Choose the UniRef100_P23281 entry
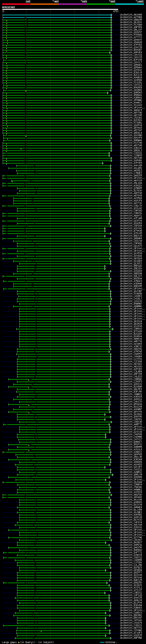 click(131, 83)
